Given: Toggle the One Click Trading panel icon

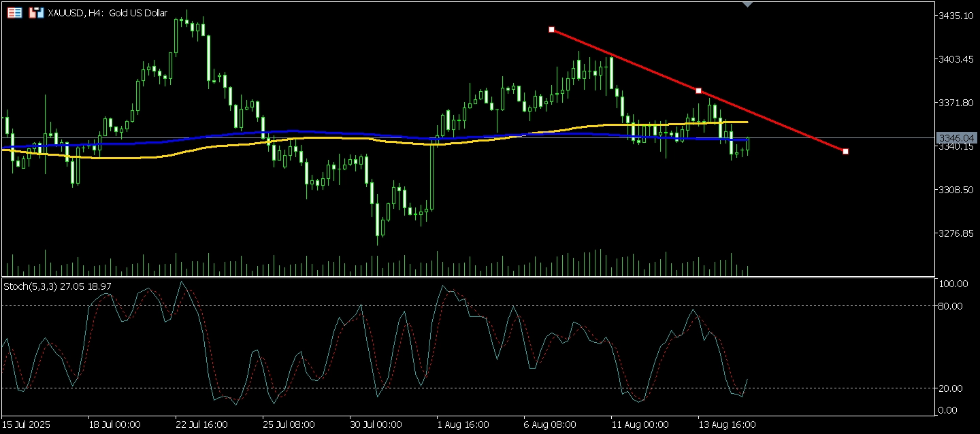Looking at the screenshot, I should tap(36, 12).
